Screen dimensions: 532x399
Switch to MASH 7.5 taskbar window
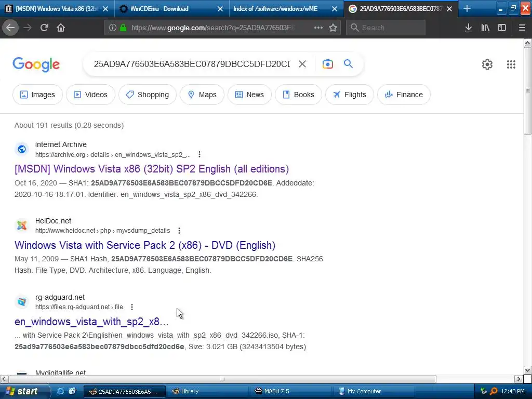tap(291, 391)
